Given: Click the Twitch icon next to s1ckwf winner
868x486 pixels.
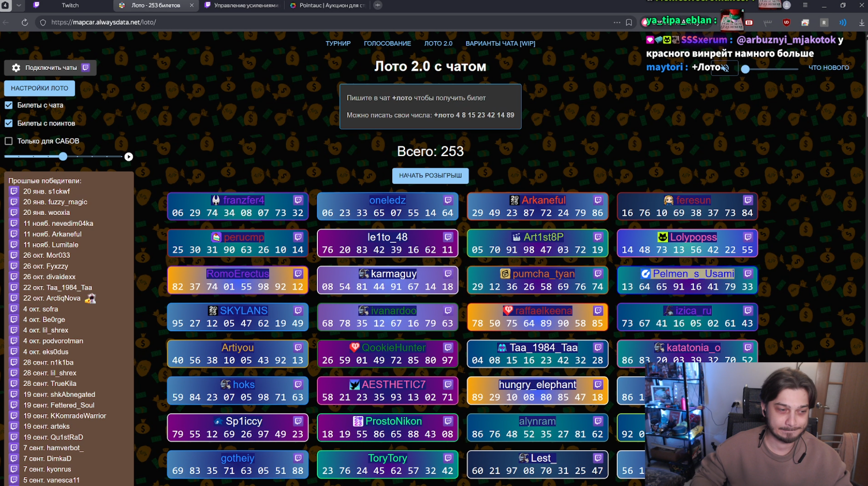Looking at the screenshot, I should click(14, 191).
